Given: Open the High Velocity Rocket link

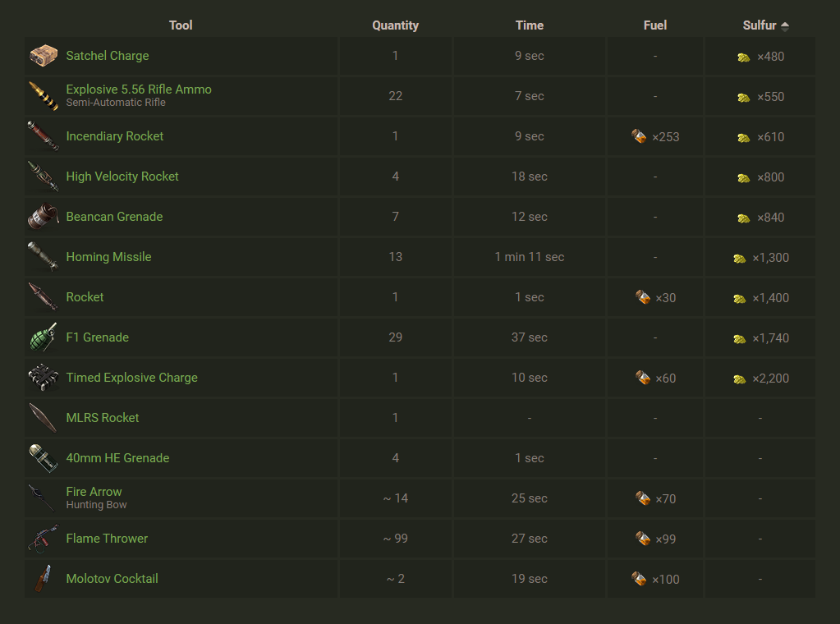Looking at the screenshot, I should pos(122,177).
